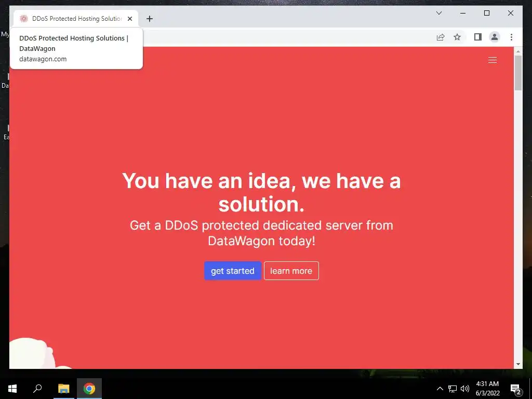Maximize the Chrome window

coord(486,13)
